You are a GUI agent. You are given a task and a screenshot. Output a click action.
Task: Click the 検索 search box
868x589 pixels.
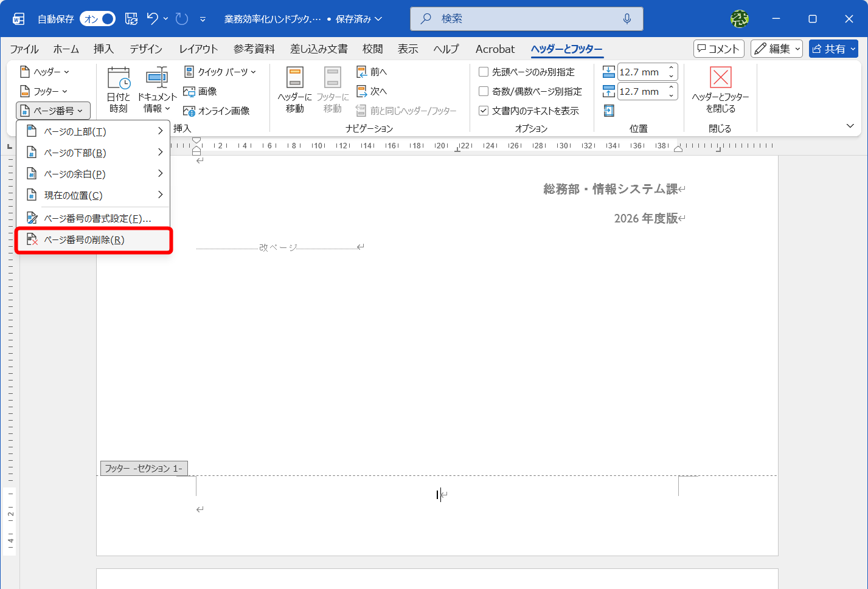point(527,19)
